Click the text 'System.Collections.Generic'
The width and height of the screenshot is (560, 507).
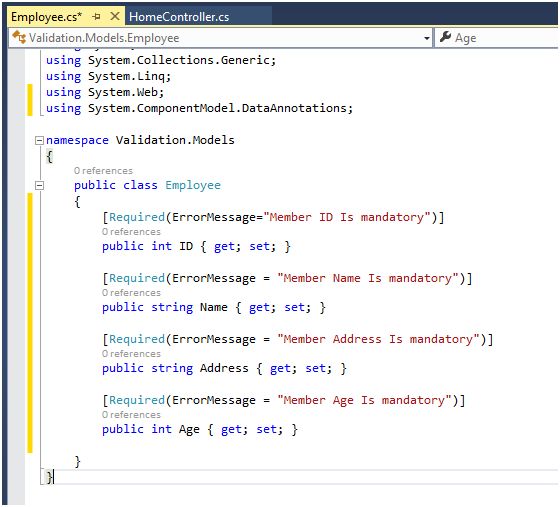[x=179, y=60]
